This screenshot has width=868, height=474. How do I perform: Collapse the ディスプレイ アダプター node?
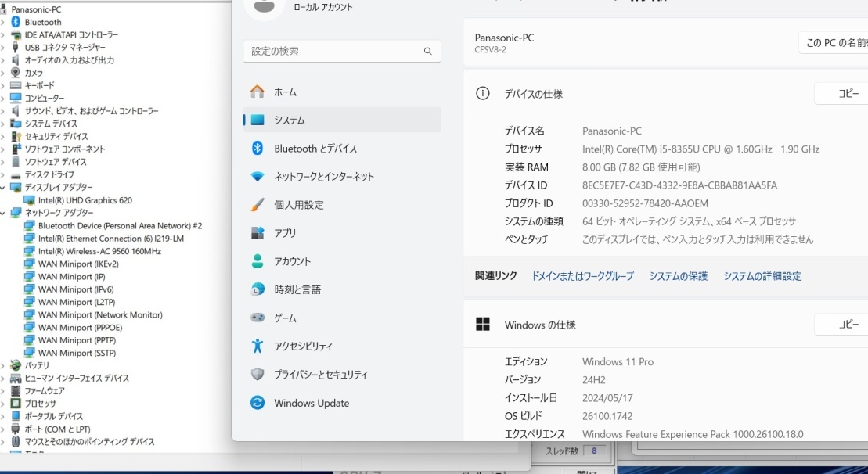(x=4, y=188)
